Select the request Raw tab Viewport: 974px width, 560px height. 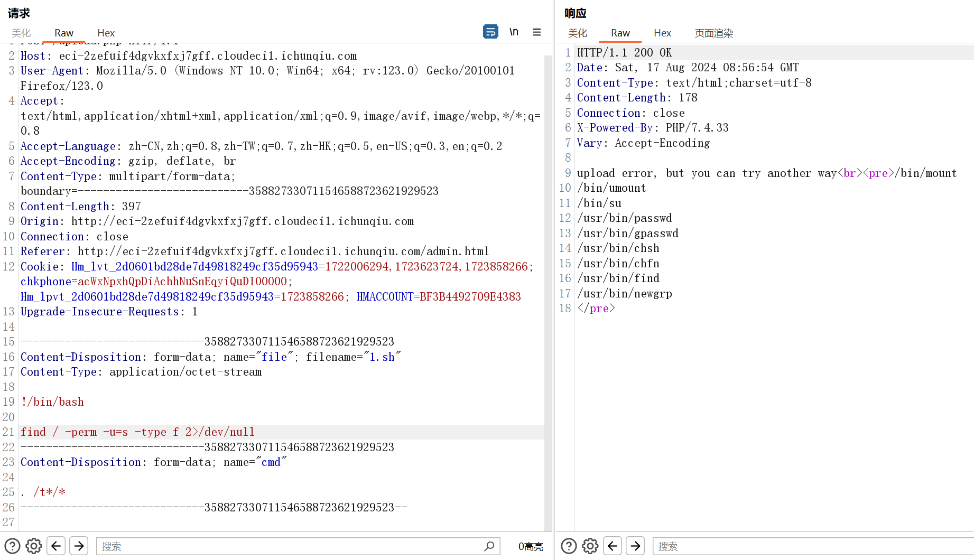pyautogui.click(x=64, y=33)
